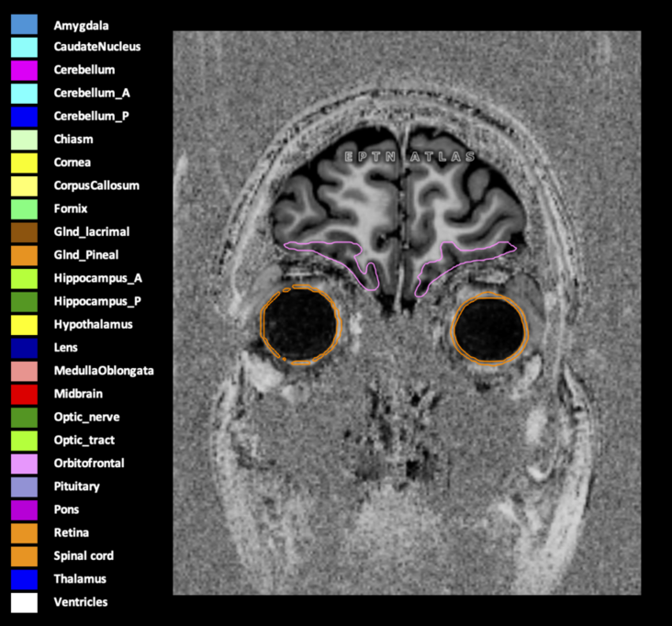The image size is (672, 626).
Task: Click the Optic_nerve label
Action: (x=86, y=418)
